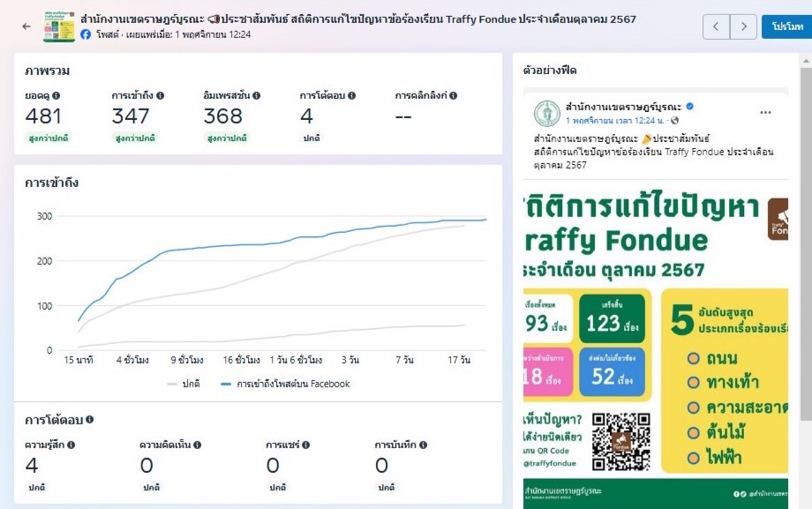The height and width of the screenshot is (509, 812).
Task: Click the info icon next to ยอดดู
Action: [x=56, y=96]
